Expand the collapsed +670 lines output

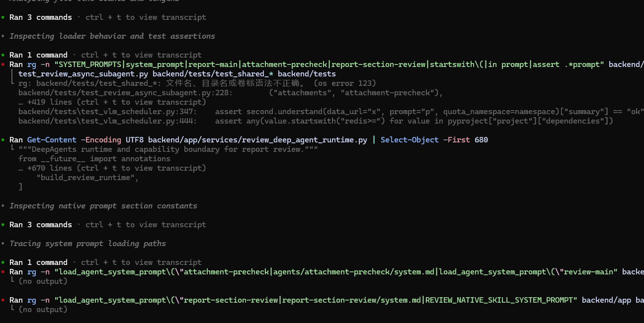(112, 168)
